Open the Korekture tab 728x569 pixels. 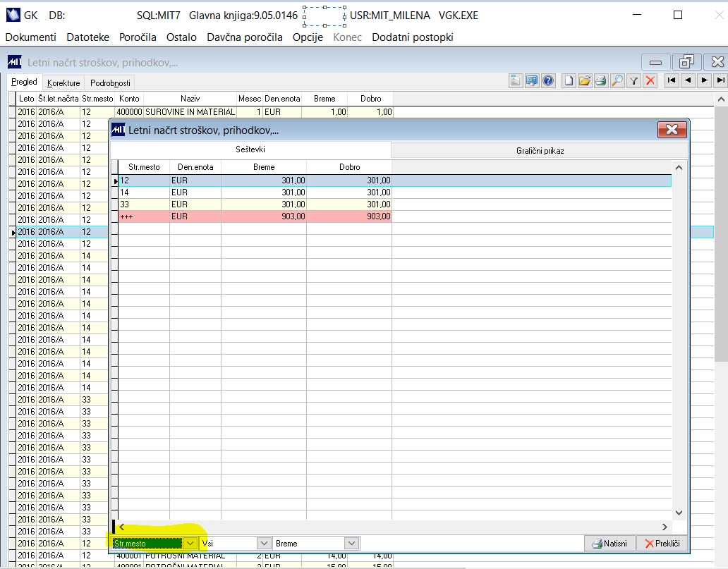tap(63, 83)
